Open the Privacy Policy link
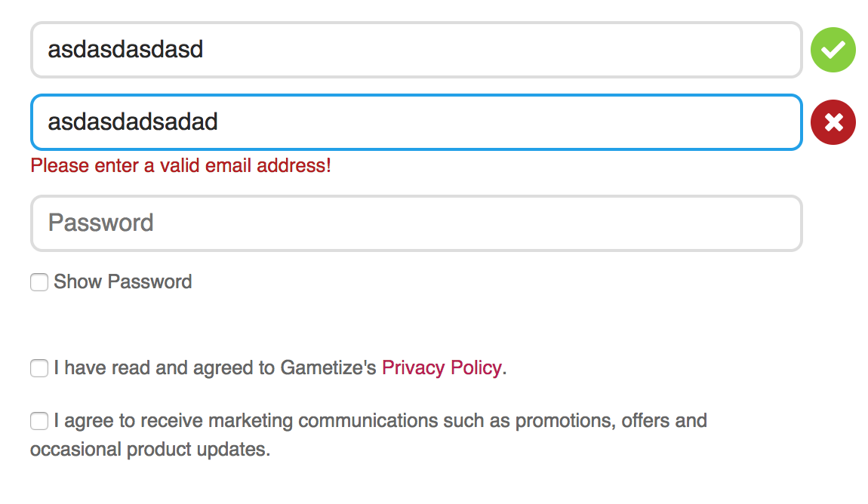868x504 pixels. [442, 368]
